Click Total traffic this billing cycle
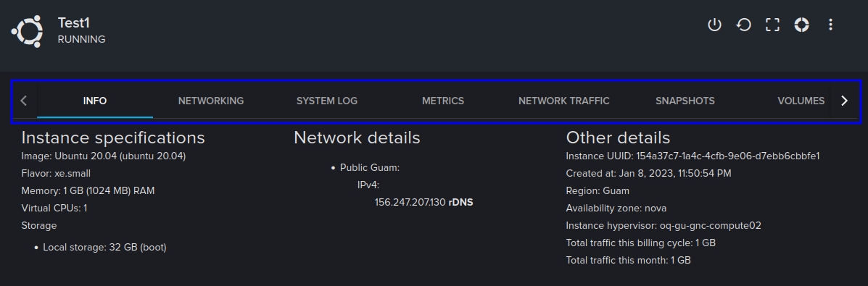Image resolution: width=868 pixels, height=286 pixels. click(640, 243)
